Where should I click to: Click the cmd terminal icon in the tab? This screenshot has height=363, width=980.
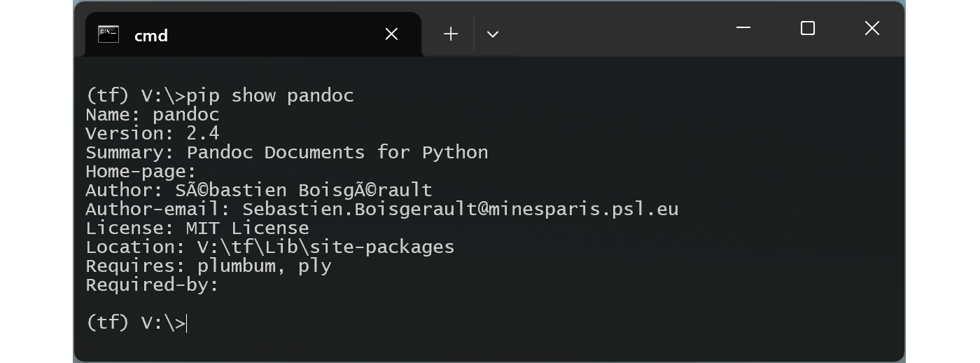(108, 34)
